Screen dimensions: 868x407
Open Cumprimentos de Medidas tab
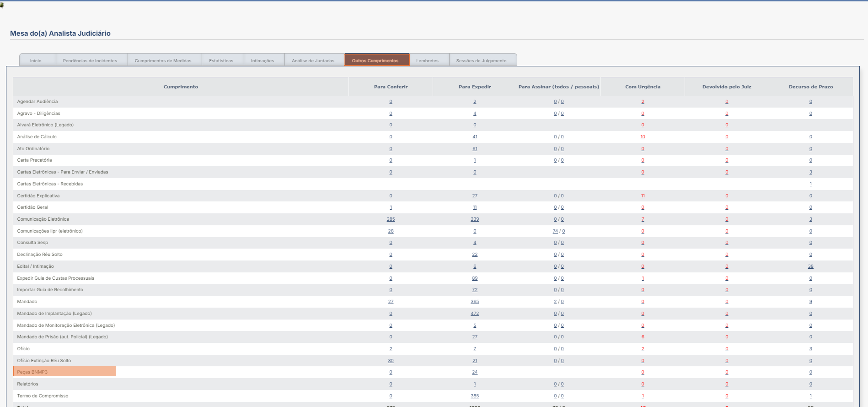(163, 61)
